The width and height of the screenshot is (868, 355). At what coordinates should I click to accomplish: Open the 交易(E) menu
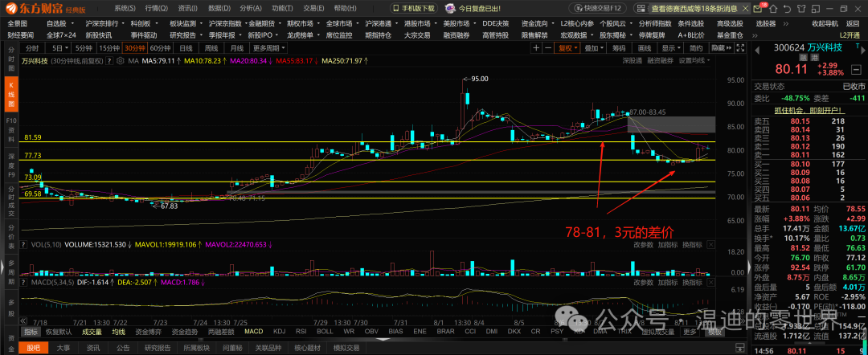coord(314,8)
